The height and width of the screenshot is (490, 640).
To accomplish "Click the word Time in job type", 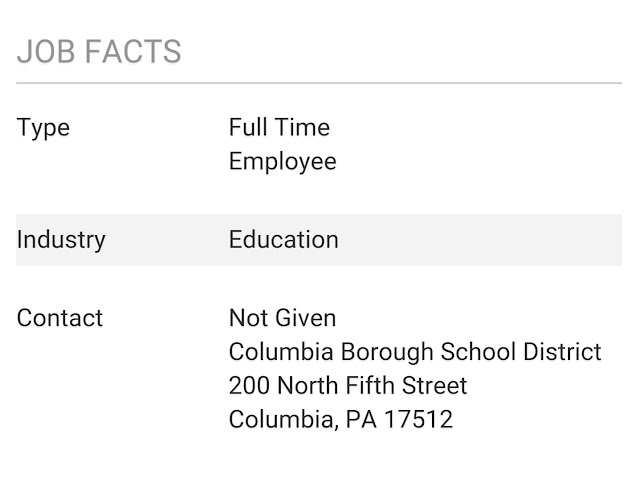I will (302, 127).
